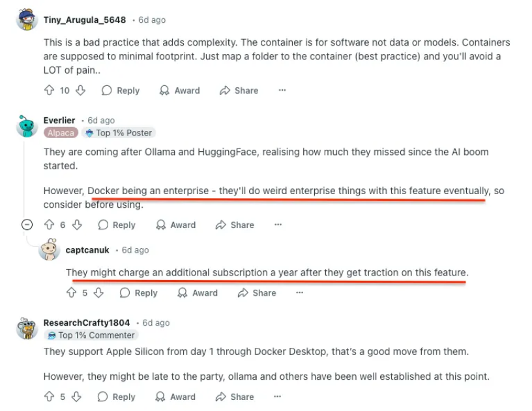Share captcanuk's reply

[x=257, y=293]
